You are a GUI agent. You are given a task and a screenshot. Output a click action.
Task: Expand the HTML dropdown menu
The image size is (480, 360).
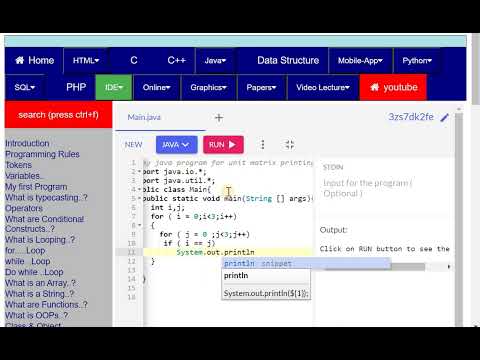click(x=86, y=60)
